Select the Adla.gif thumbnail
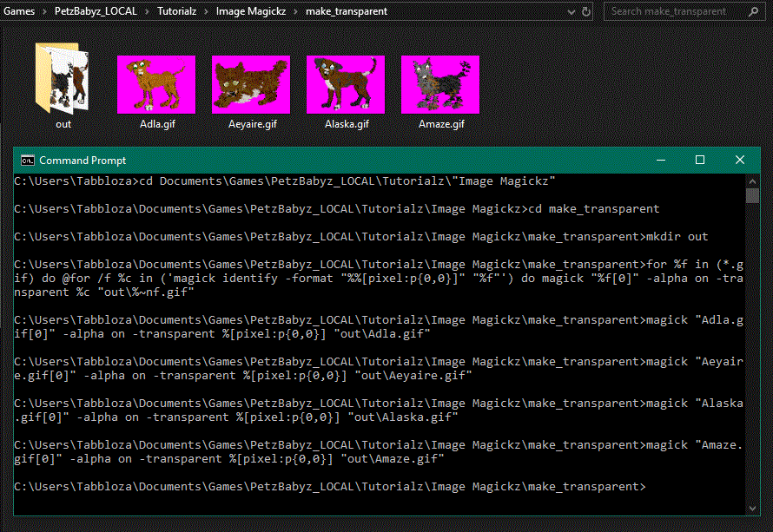The height and width of the screenshot is (532, 773). (x=156, y=84)
